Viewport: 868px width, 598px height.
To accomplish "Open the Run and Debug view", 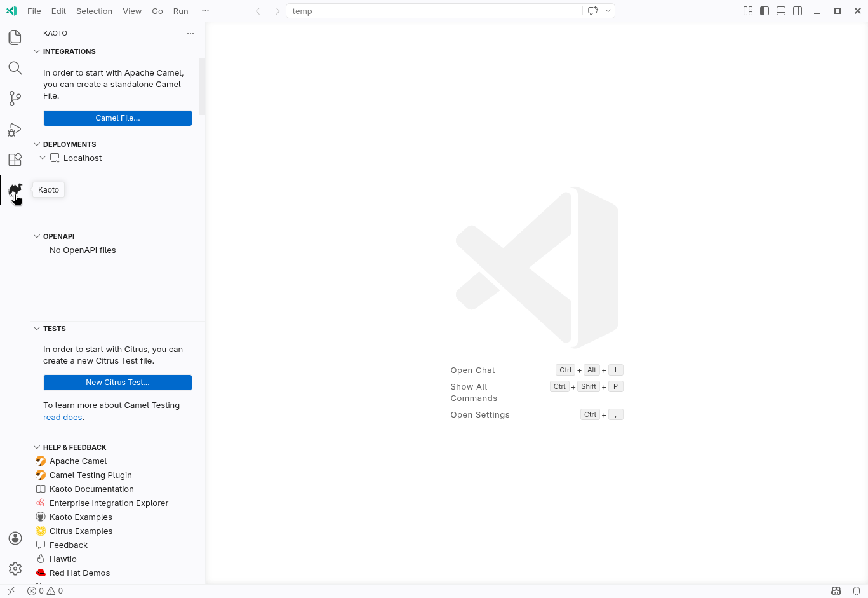I will [15, 130].
